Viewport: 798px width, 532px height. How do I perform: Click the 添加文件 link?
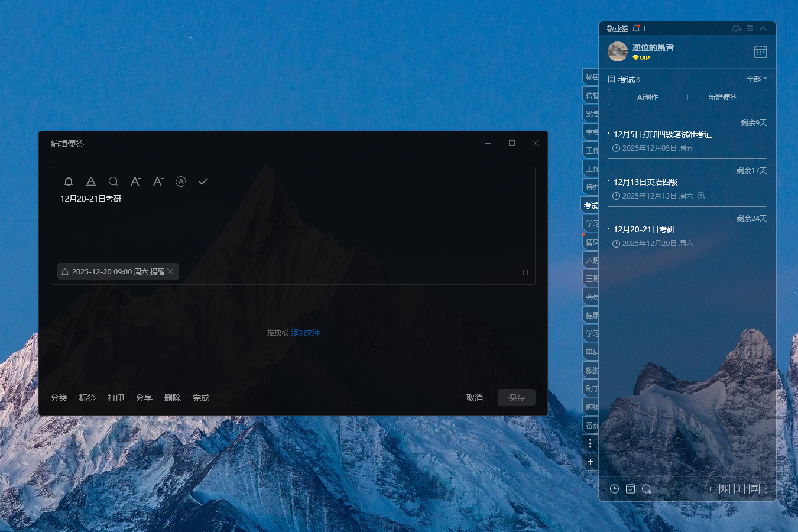click(x=305, y=333)
